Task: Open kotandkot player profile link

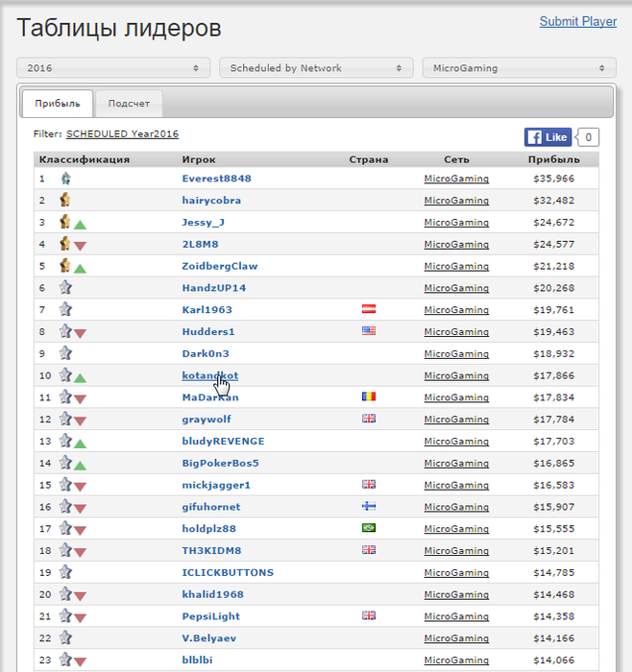Action: pyautogui.click(x=209, y=375)
